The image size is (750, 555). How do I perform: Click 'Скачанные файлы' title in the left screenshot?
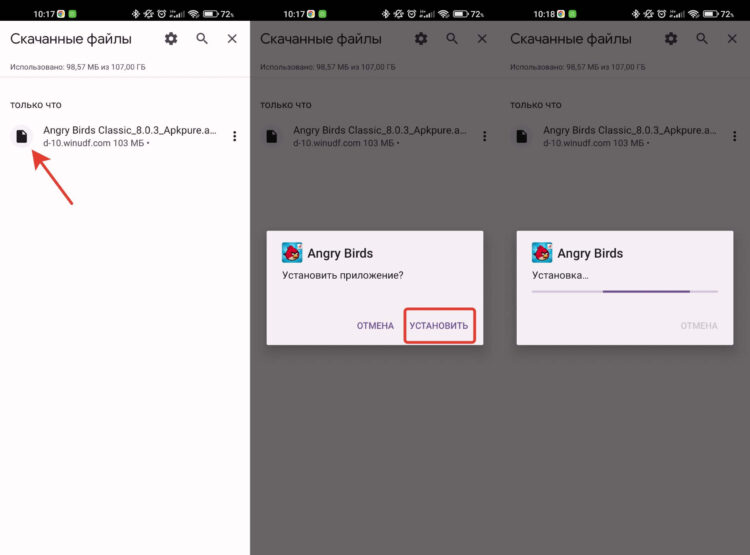(x=71, y=38)
